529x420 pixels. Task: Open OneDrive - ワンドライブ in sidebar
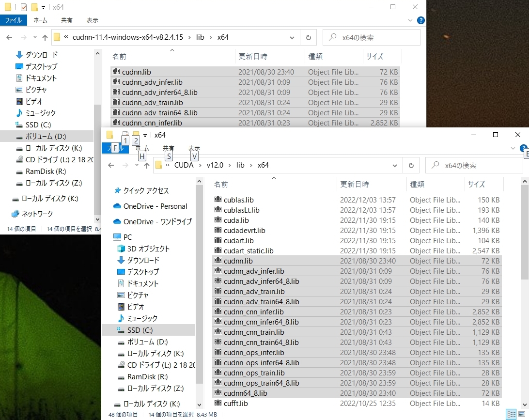point(157,222)
